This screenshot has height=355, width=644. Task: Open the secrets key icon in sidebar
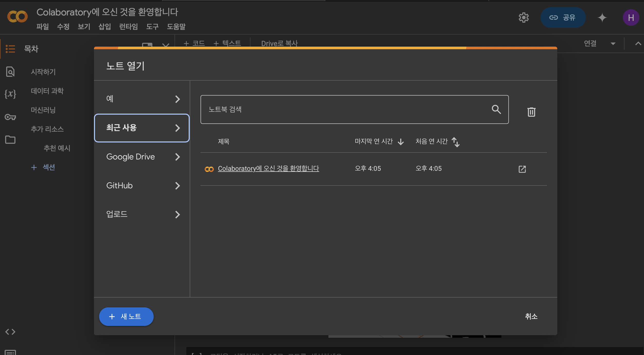tap(10, 117)
